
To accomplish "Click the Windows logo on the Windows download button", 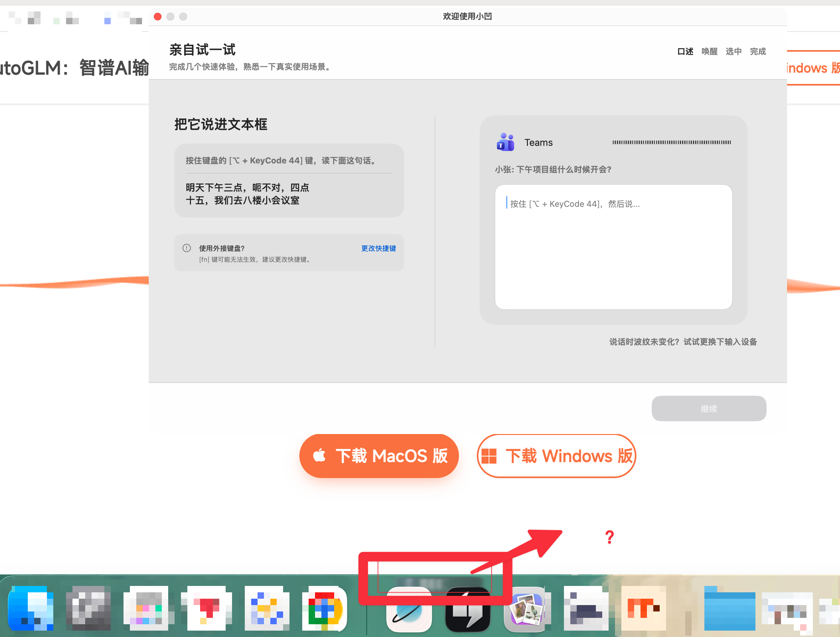I will [x=489, y=456].
